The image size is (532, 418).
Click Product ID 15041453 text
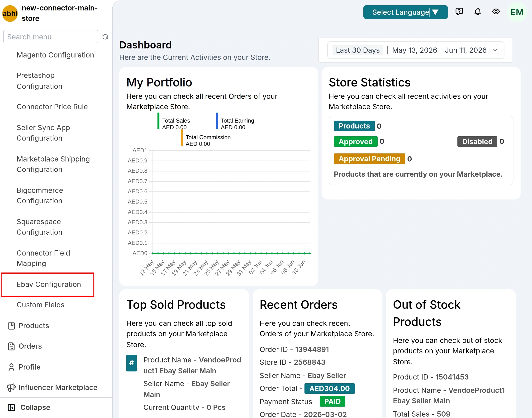coord(431,377)
